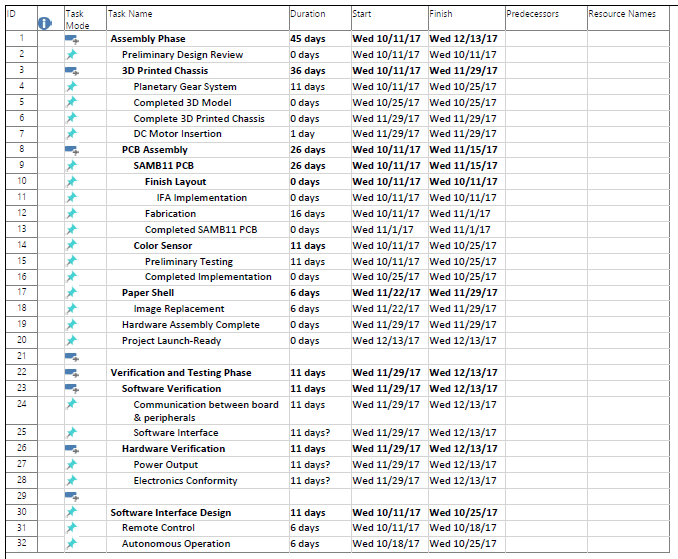Select the Preliminary Testing task name
The image size is (678, 559).
tap(189, 262)
